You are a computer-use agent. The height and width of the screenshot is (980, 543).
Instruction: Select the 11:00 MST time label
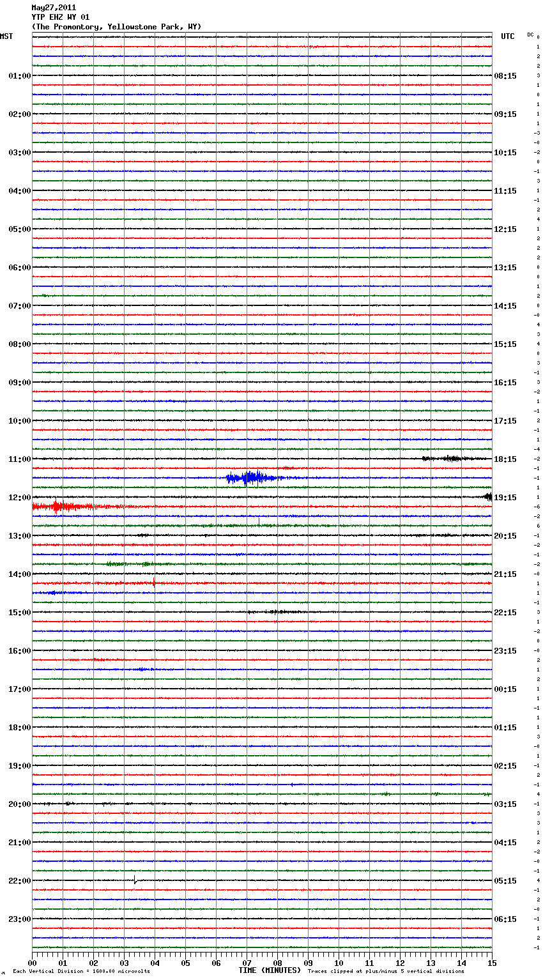19,459
